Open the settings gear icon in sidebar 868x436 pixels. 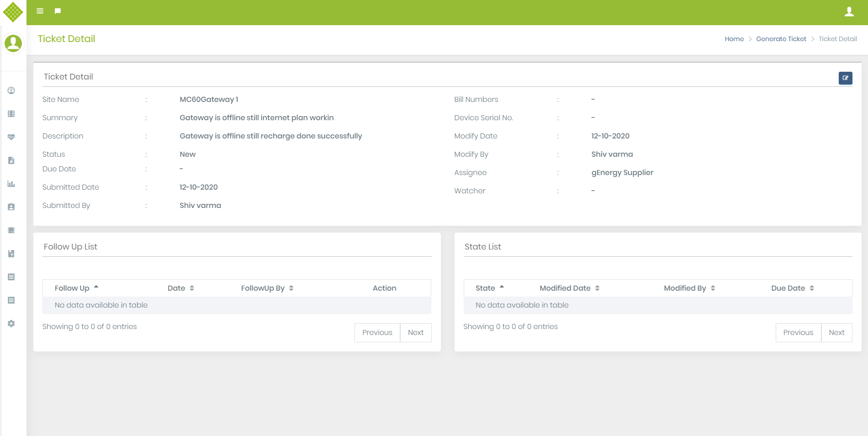pos(11,324)
